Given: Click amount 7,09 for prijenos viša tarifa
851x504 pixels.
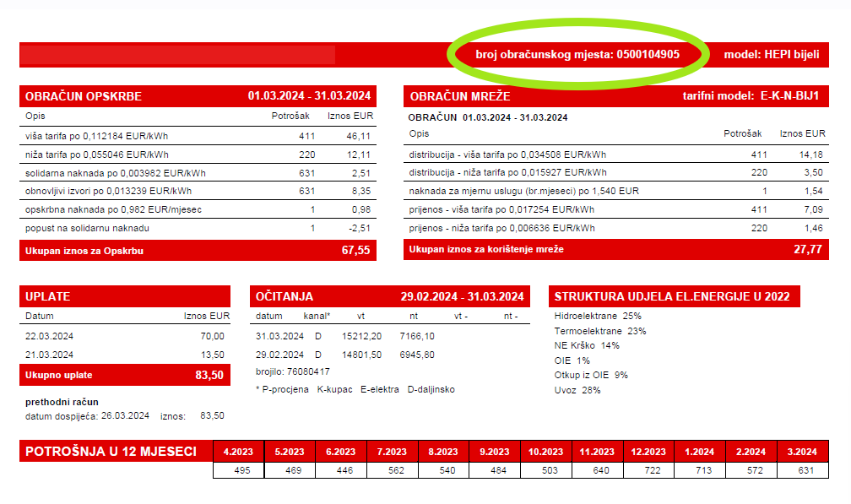Looking at the screenshot, I should pyautogui.click(x=813, y=209).
